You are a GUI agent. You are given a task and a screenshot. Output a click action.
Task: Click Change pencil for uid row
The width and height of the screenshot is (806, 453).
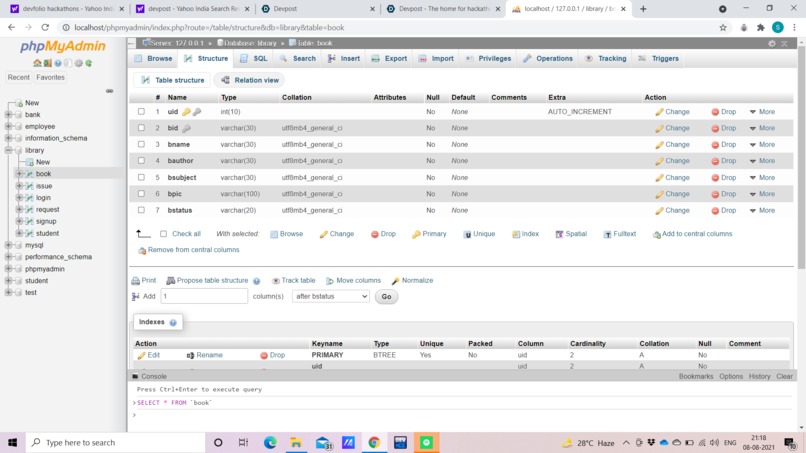point(659,112)
